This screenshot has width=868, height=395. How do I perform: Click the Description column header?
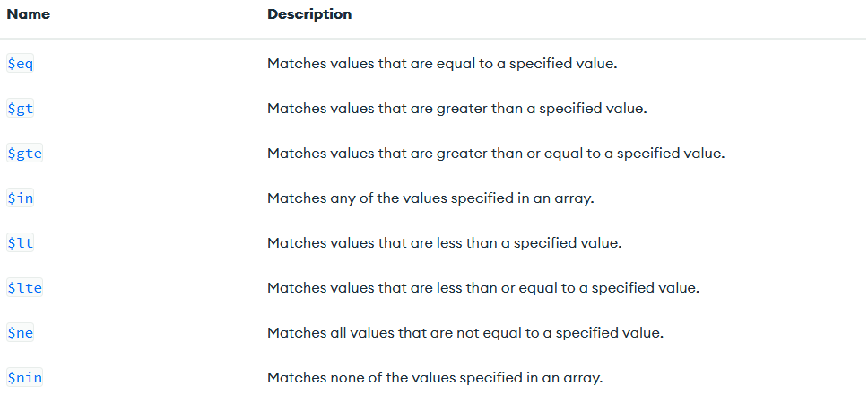309,14
